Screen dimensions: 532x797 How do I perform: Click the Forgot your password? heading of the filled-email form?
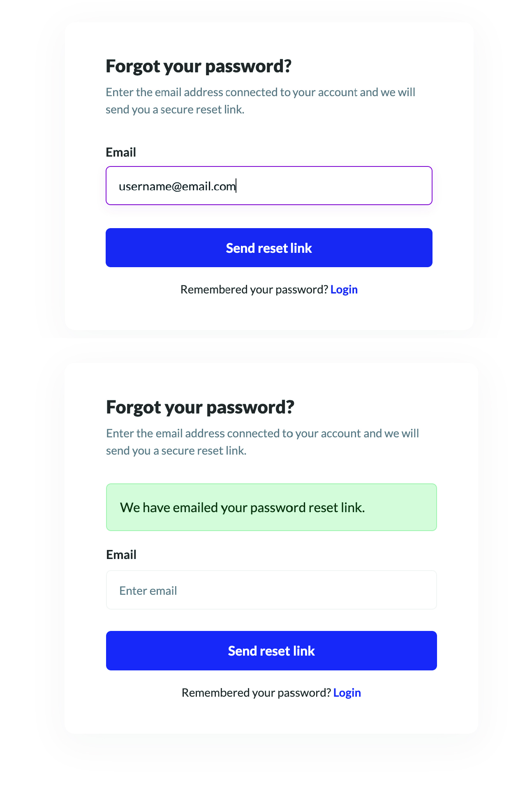tap(199, 66)
